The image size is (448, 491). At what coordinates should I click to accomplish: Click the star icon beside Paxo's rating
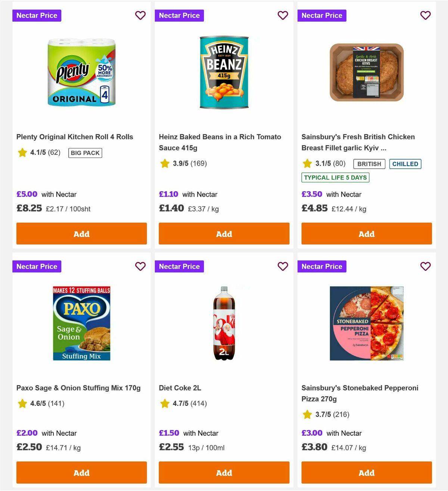(x=22, y=403)
